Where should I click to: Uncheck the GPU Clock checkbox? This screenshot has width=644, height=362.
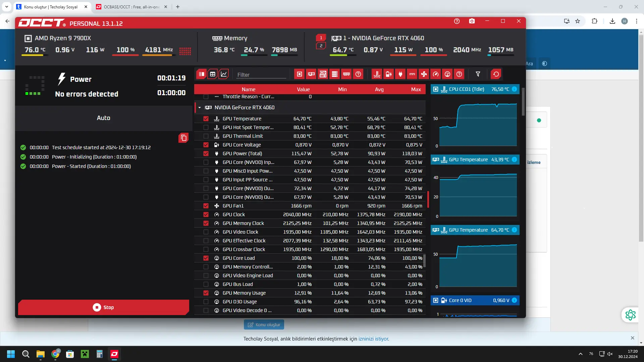coord(206,215)
